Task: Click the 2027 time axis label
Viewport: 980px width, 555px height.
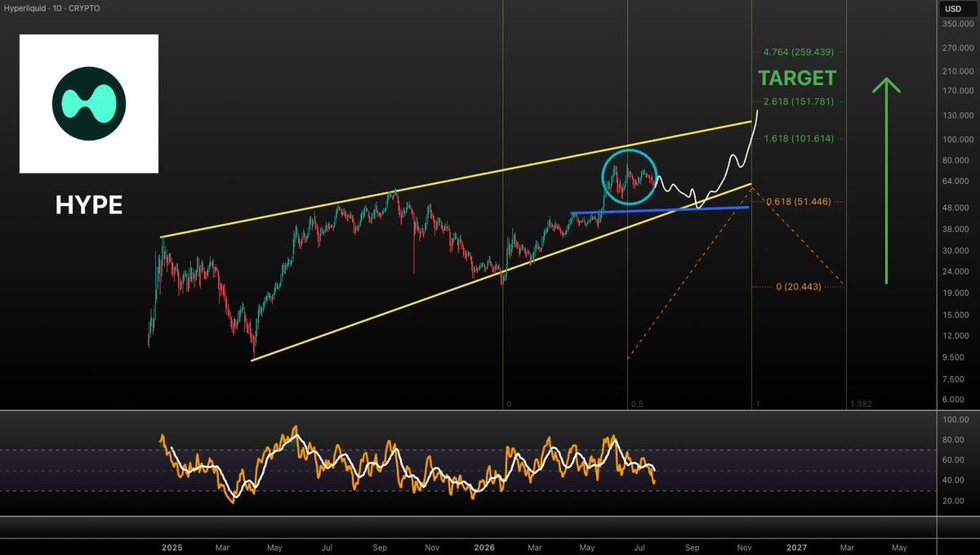Action: 796,547
